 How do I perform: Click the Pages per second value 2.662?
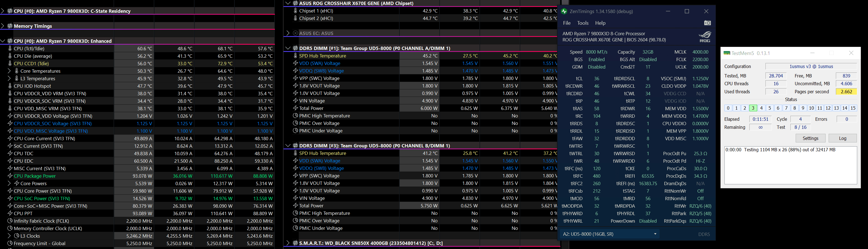click(x=846, y=91)
